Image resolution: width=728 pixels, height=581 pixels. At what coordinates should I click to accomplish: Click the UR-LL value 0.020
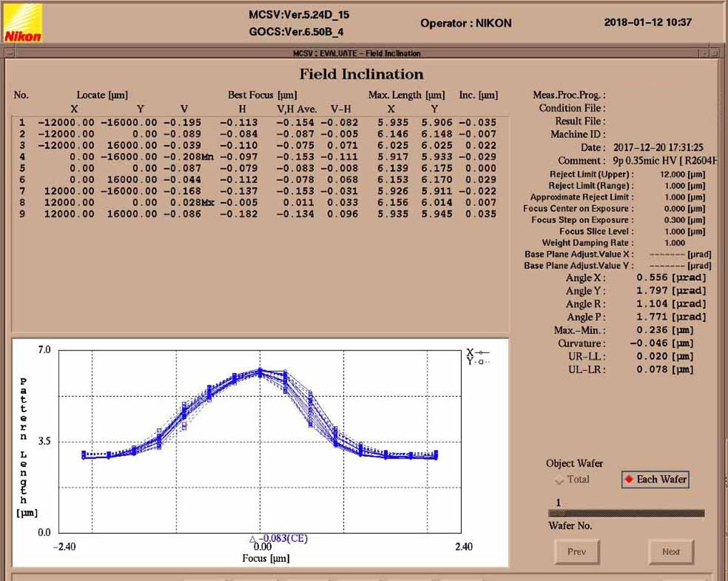pyautogui.click(x=652, y=356)
